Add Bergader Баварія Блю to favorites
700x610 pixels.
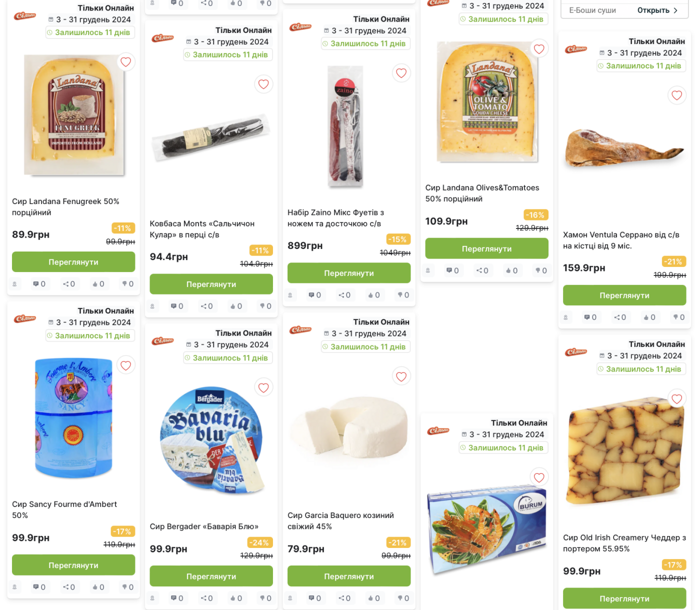263,387
